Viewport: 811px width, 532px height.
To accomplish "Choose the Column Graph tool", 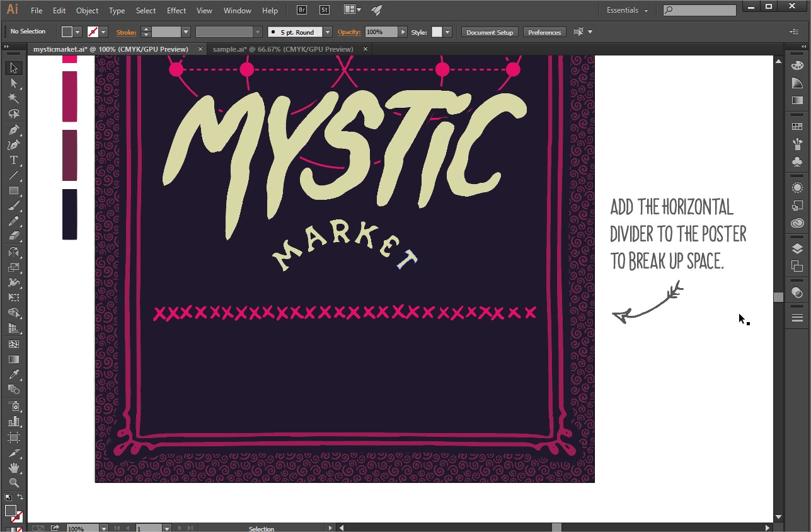I will pos(14,421).
